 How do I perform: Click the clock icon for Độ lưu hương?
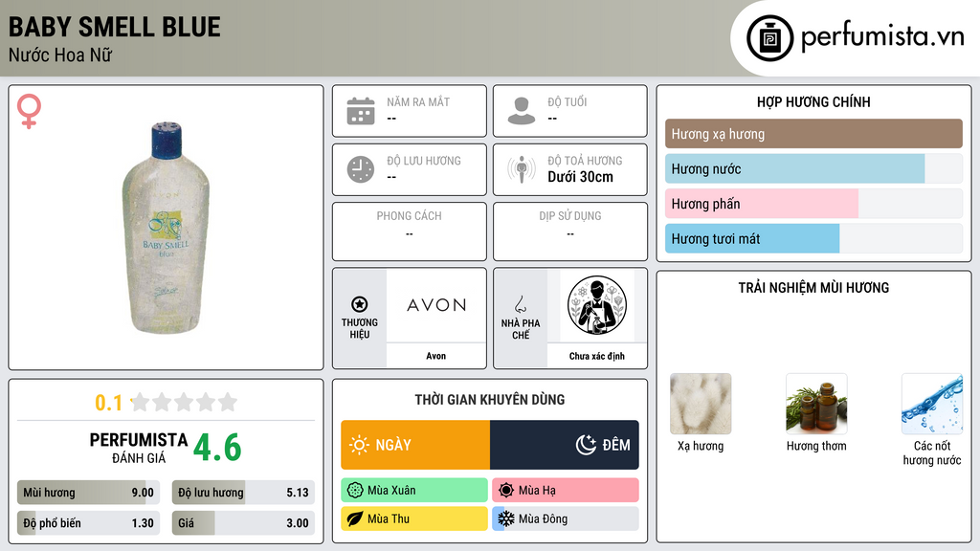[x=361, y=169]
